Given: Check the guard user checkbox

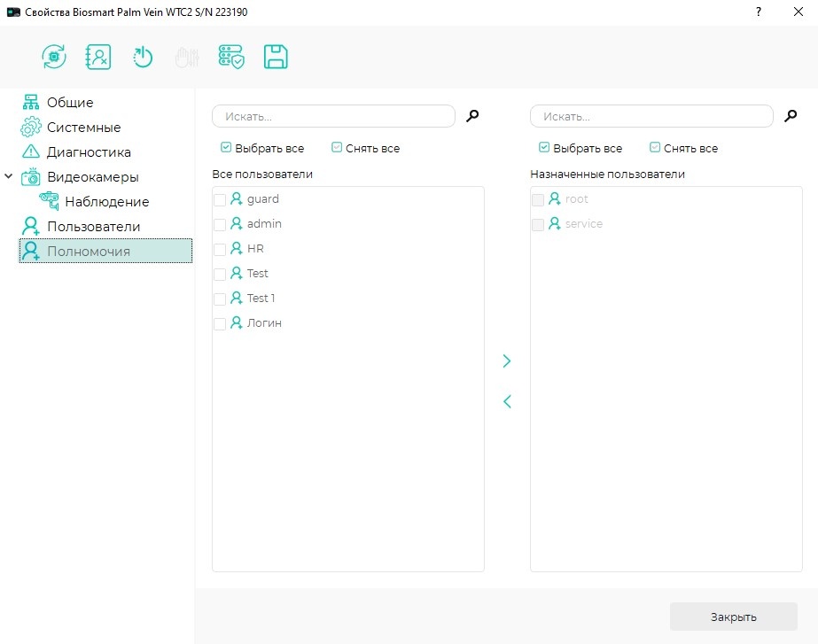Looking at the screenshot, I should tap(220, 199).
